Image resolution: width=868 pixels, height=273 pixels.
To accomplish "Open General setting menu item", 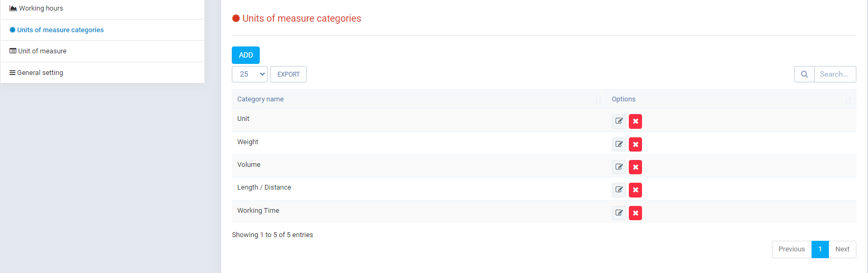I will pos(40,73).
